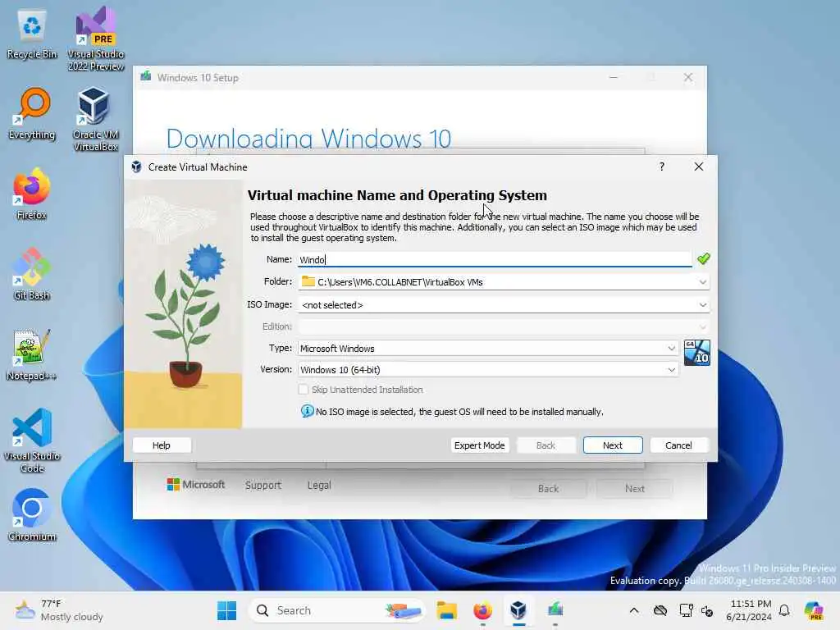Image resolution: width=840 pixels, height=630 pixels.
Task: Click the Name text field
Action: [495, 259]
